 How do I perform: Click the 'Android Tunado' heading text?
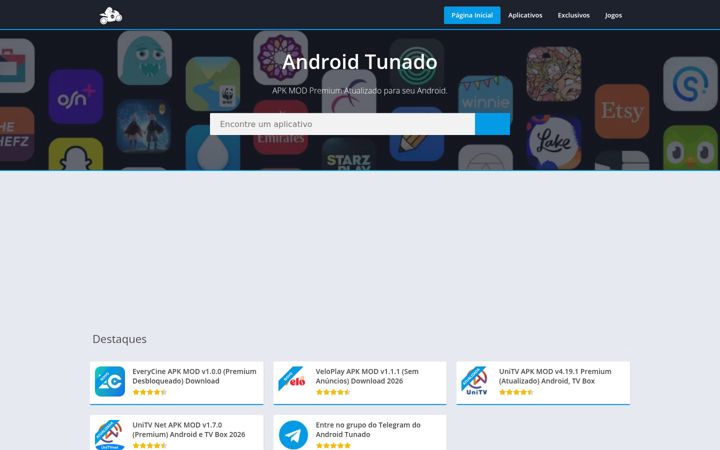tap(360, 62)
